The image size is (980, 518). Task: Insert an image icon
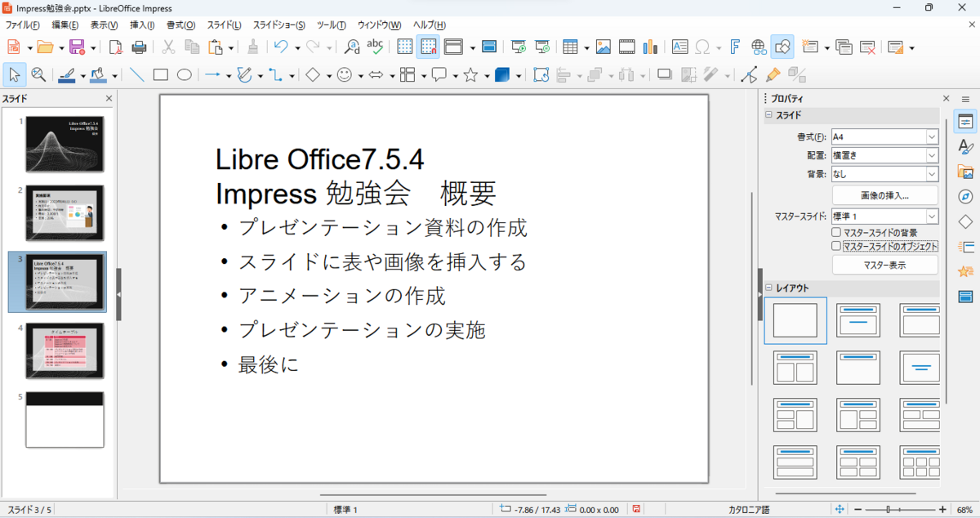604,47
